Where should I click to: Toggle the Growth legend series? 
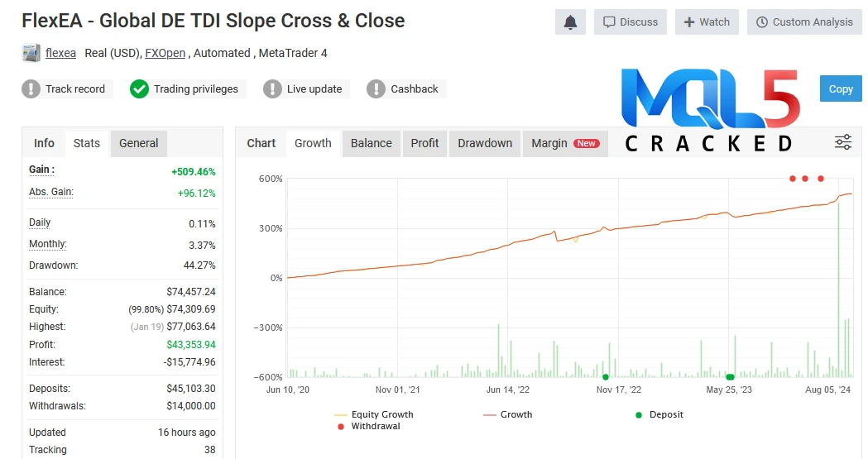coord(507,414)
